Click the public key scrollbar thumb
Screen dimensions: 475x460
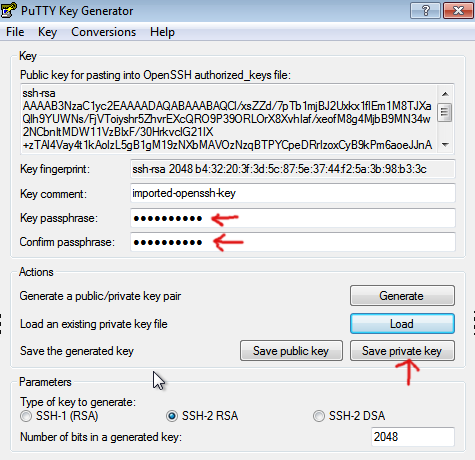pos(444,112)
